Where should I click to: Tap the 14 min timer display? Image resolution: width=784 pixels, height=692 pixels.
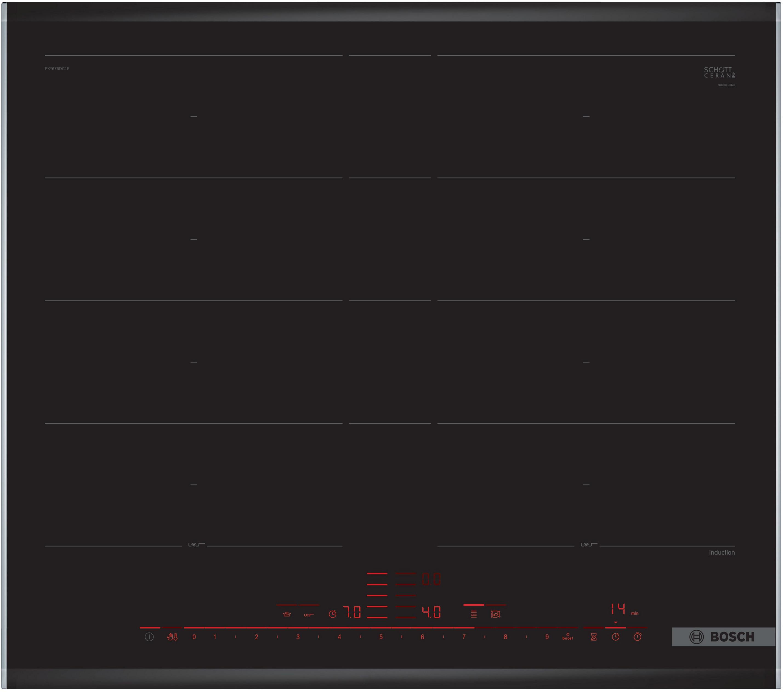pos(618,609)
